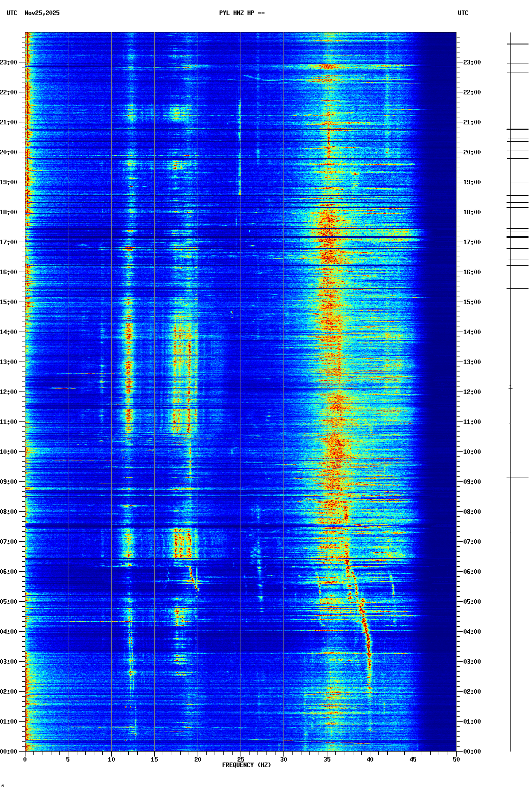Click the 35 Hz frequency tick label
Screen dimensions: 532x791
tap(327, 760)
